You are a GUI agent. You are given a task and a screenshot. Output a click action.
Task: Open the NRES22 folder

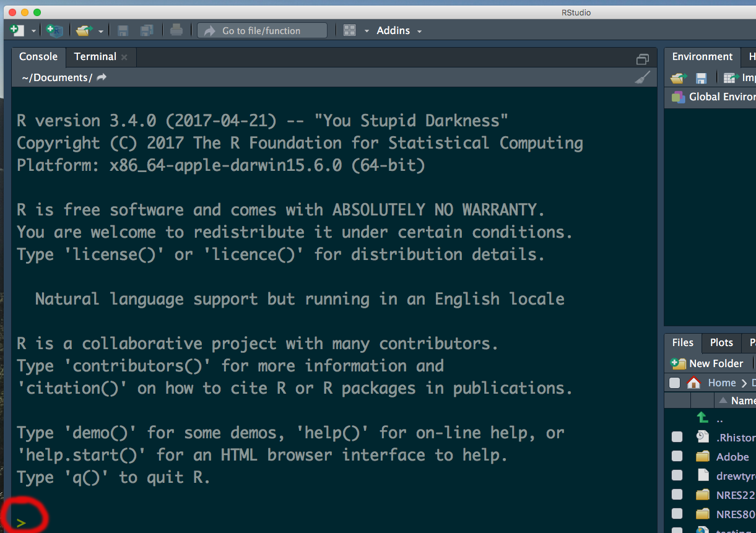pos(736,495)
